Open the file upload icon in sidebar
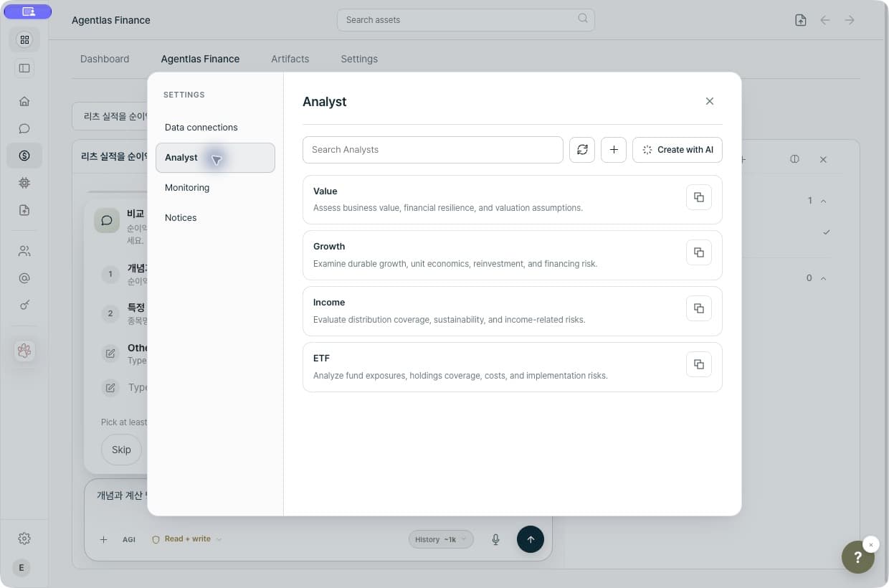 (x=24, y=210)
